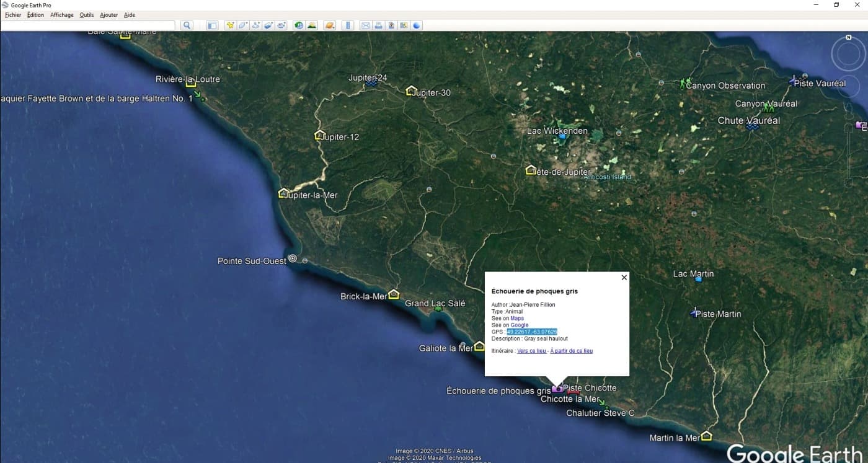Print the current view
This screenshot has height=463, width=868.
378,25
